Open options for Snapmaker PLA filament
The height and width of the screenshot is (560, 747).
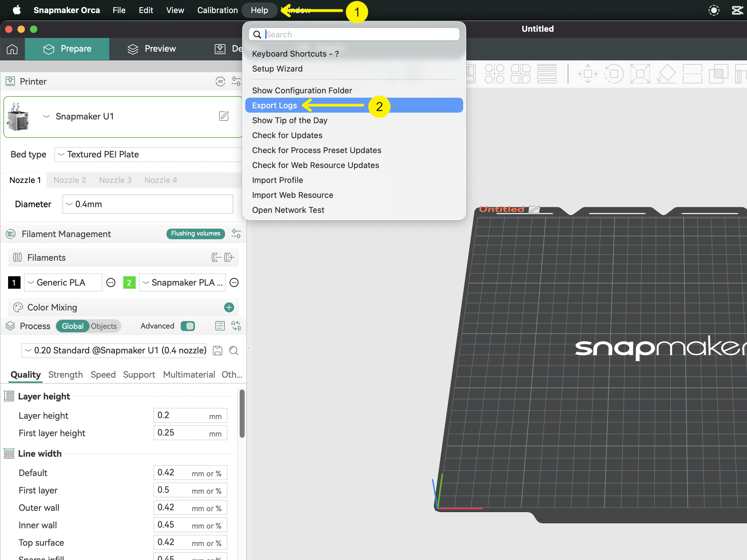234,282
